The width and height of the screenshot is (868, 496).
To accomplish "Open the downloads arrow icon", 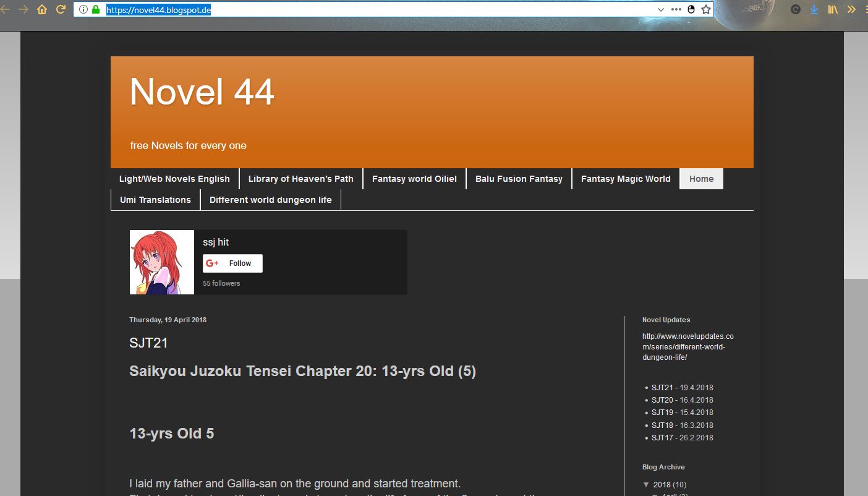I will (814, 9).
